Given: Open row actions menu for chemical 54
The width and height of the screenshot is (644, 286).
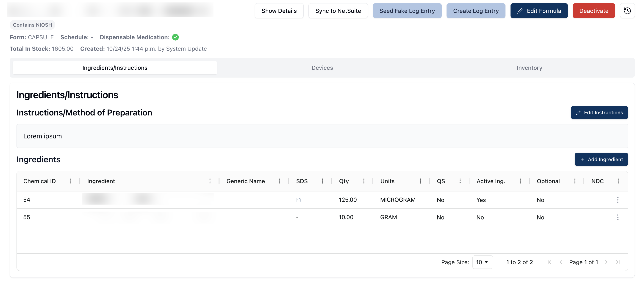Looking at the screenshot, I should [x=617, y=200].
